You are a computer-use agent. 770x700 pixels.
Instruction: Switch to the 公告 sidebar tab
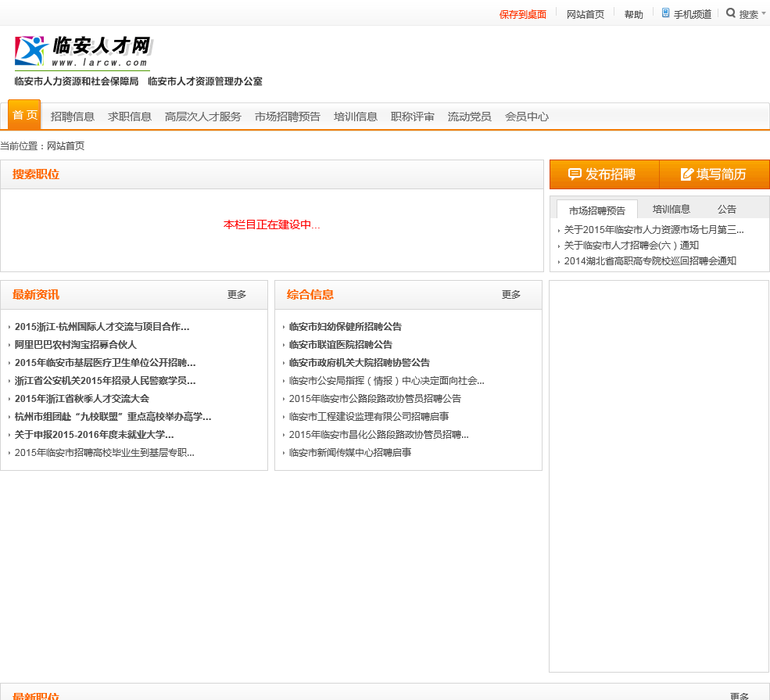point(727,210)
